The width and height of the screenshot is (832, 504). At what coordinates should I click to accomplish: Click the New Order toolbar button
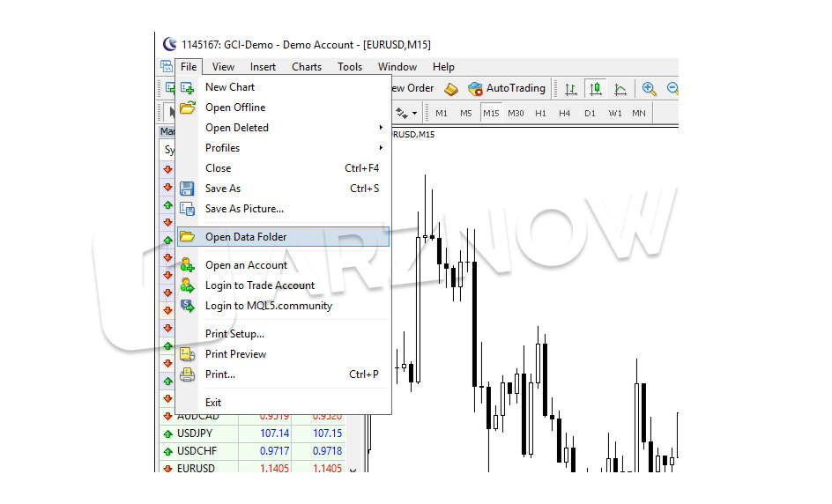pyautogui.click(x=412, y=88)
